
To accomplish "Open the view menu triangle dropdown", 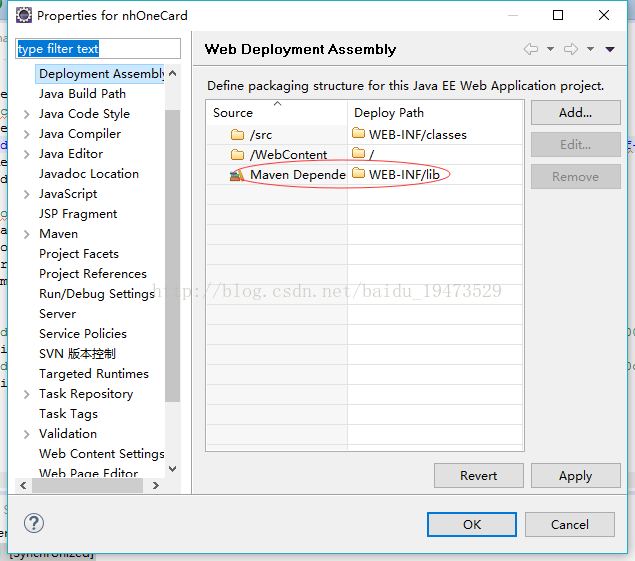I will [x=610, y=49].
